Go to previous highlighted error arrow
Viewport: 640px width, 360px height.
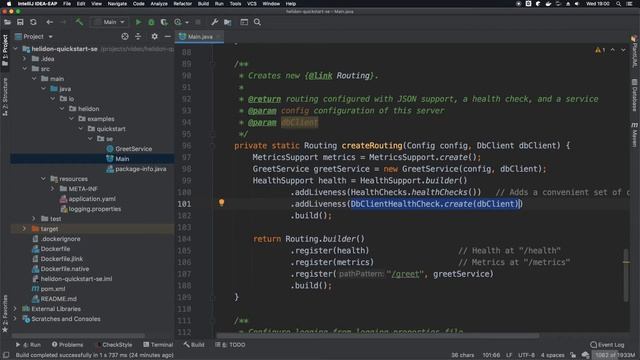click(613, 50)
